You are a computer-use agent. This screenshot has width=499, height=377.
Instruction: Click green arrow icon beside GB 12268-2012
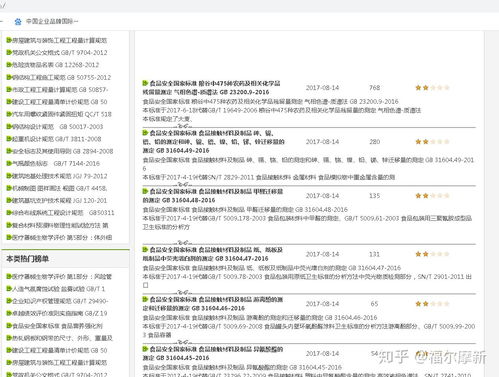click(x=9, y=65)
